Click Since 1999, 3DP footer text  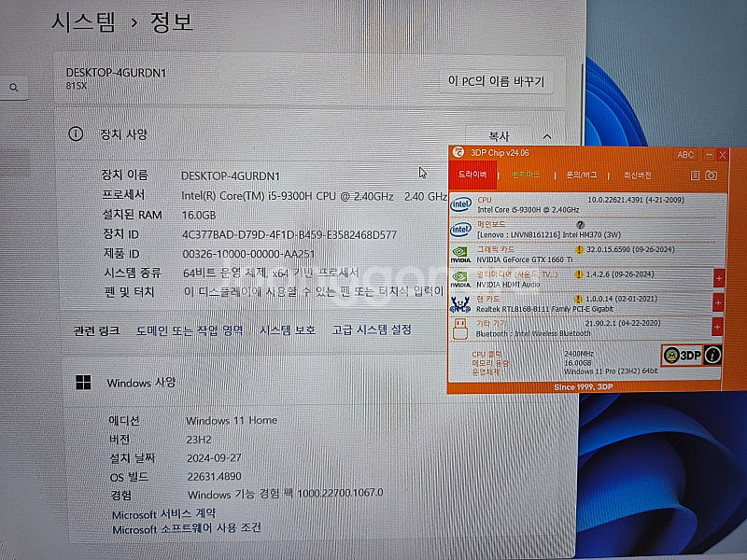(x=584, y=387)
